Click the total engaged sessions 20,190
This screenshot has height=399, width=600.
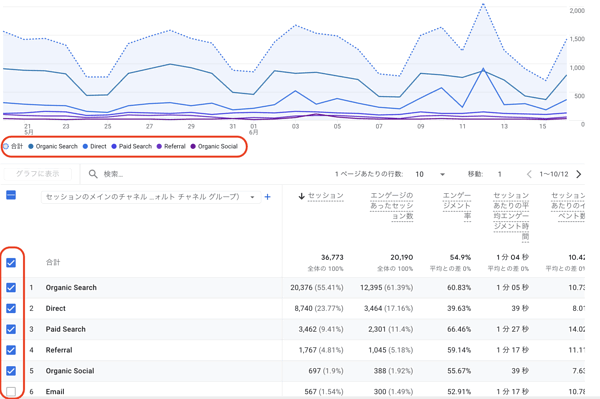point(402,257)
